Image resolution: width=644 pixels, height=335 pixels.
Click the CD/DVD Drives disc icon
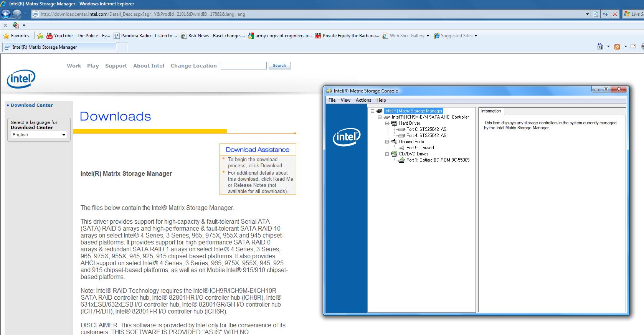(394, 154)
